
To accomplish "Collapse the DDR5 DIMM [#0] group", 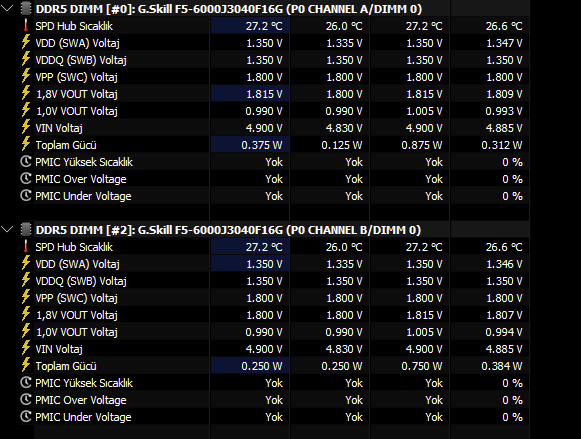I will 7,8.
